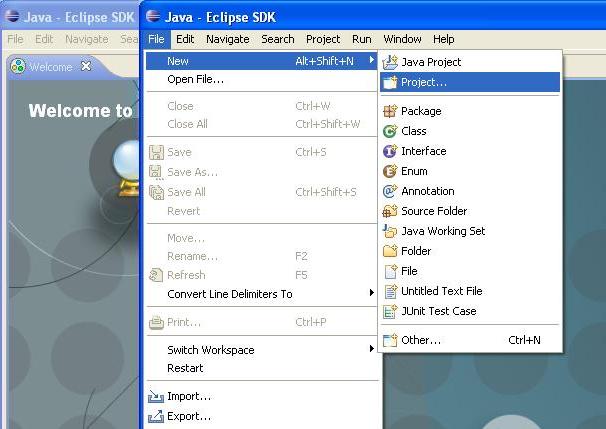Image resolution: width=606 pixels, height=429 pixels.
Task: Expand the Switch Workspace submenu arrow
Action: [x=371, y=349]
